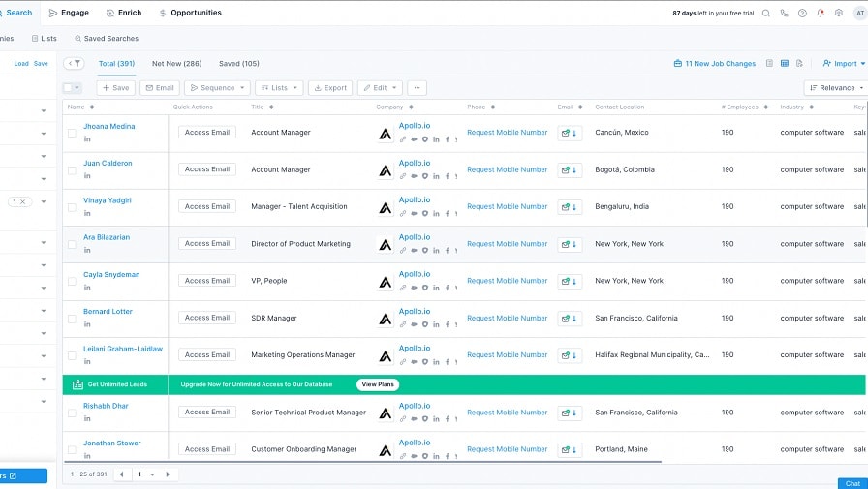Open the Import dropdown
Image resolution: width=868 pixels, height=489 pixels.
(844, 64)
